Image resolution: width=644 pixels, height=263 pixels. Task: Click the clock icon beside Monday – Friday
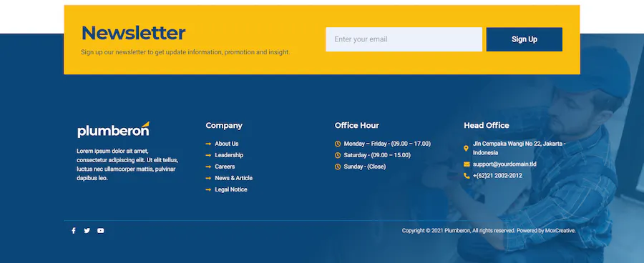tap(338, 144)
